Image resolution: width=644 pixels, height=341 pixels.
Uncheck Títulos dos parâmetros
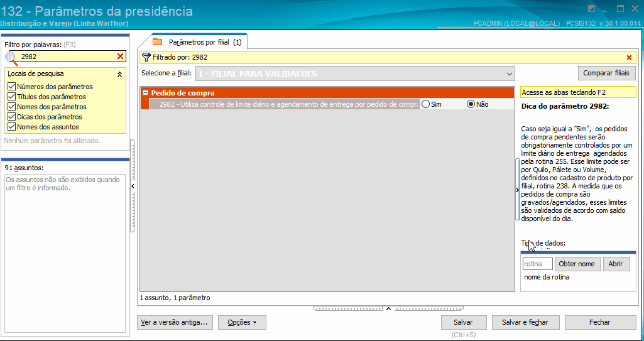[11, 97]
